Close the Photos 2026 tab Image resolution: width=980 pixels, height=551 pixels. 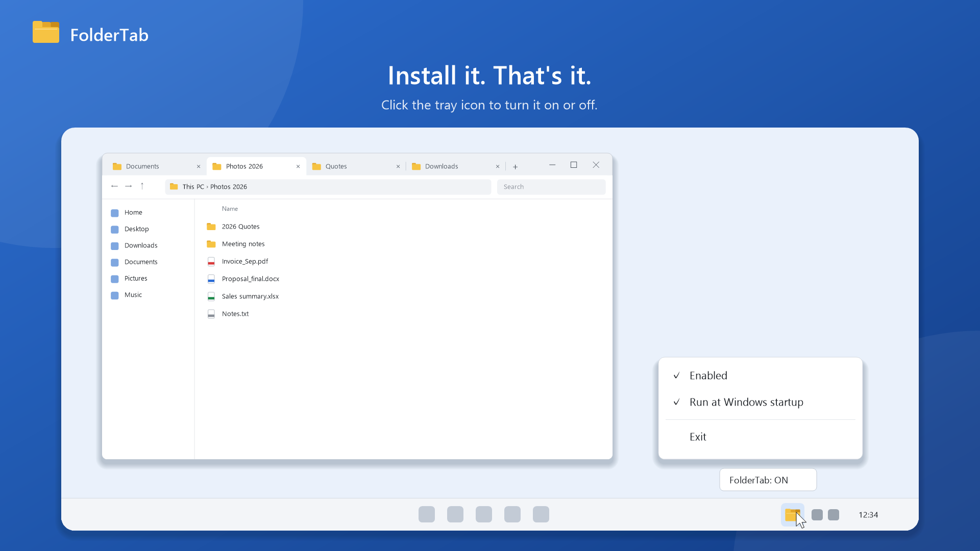coord(298,166)
